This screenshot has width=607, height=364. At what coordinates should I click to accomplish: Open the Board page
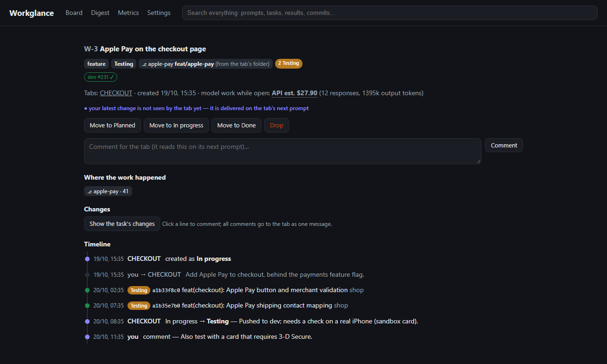pos(74,13)
